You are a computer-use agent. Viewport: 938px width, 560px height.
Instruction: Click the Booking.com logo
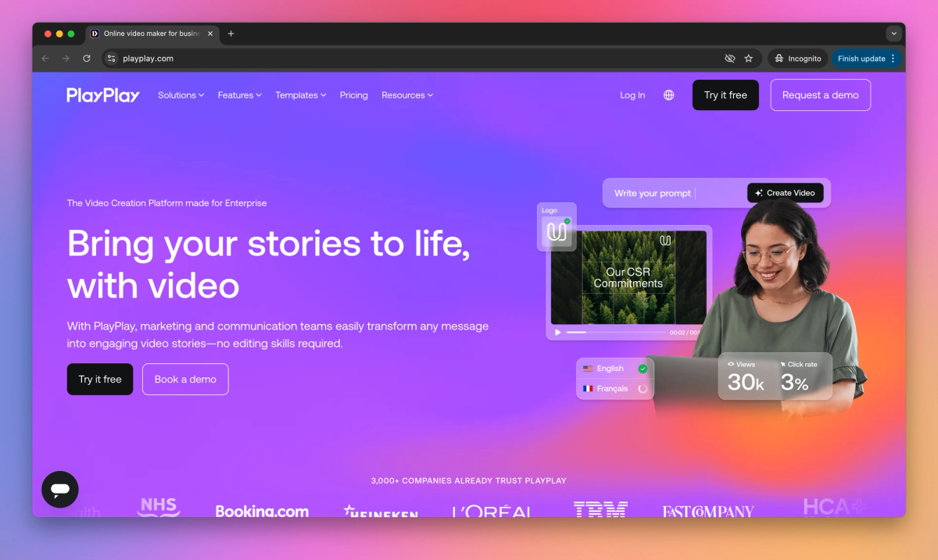[x=262, y=511]
